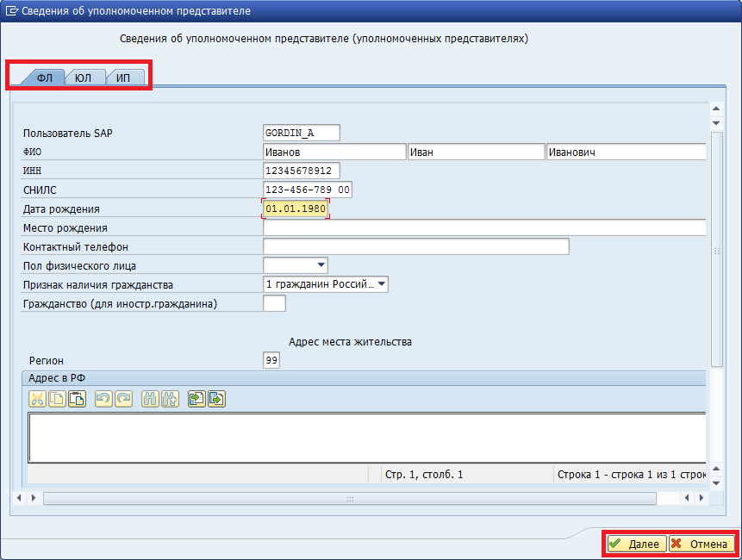
Task: Open the ФЛ tab
Action: [x=45, y=78]
